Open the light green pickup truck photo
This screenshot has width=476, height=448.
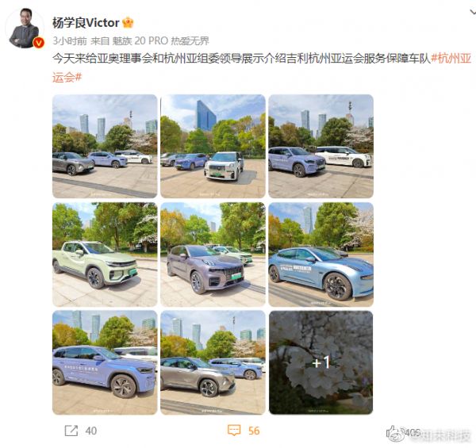105,255
